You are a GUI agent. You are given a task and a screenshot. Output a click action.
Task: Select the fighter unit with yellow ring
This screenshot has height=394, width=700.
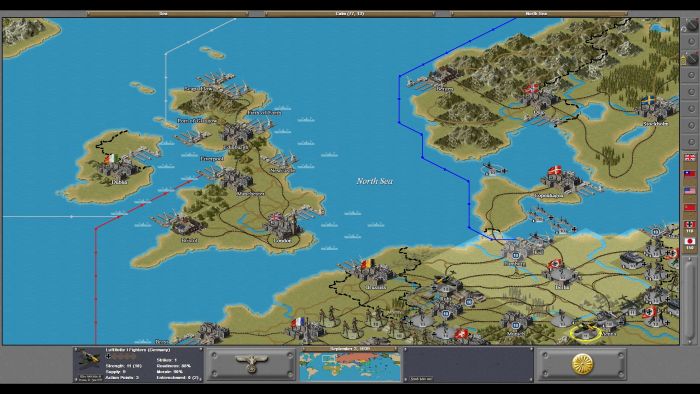point(585,332)
